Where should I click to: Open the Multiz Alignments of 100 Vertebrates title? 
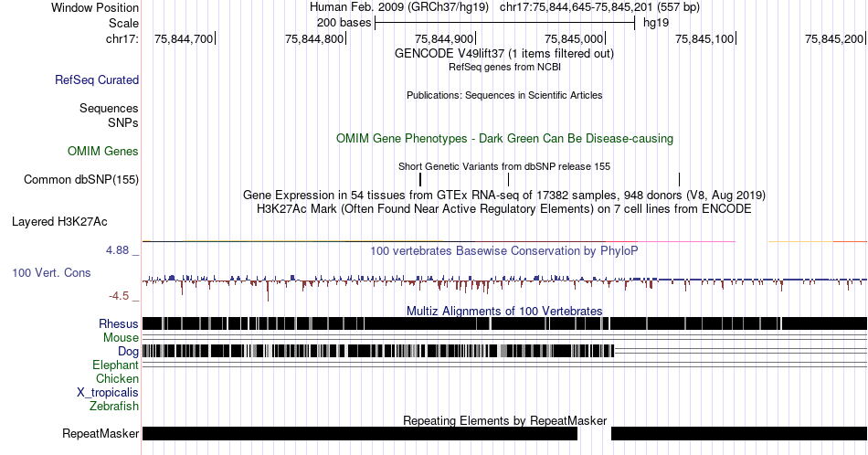point(504,311)
